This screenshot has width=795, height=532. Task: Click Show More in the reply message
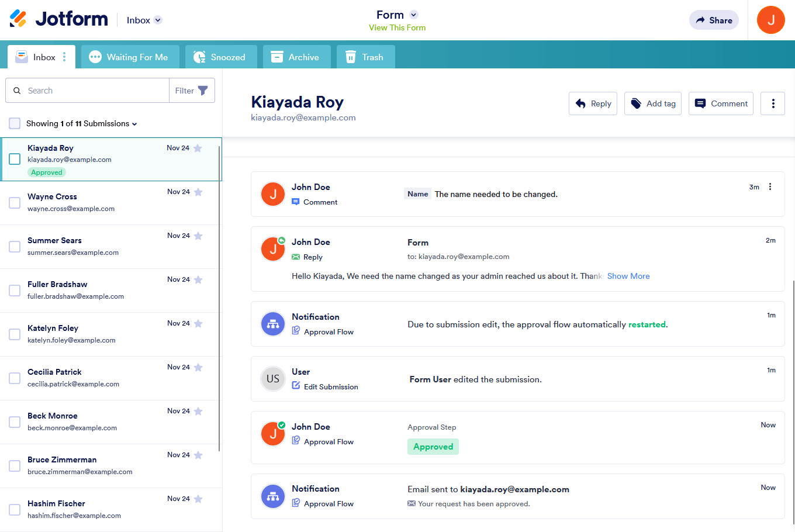pyautogui.click(x=628, y=276)
